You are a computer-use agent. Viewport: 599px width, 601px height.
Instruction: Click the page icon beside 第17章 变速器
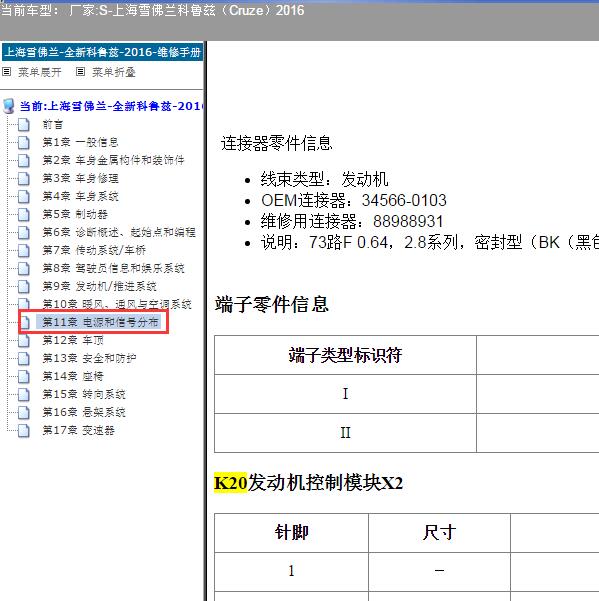pyautogui.click(x=24, y=430)
